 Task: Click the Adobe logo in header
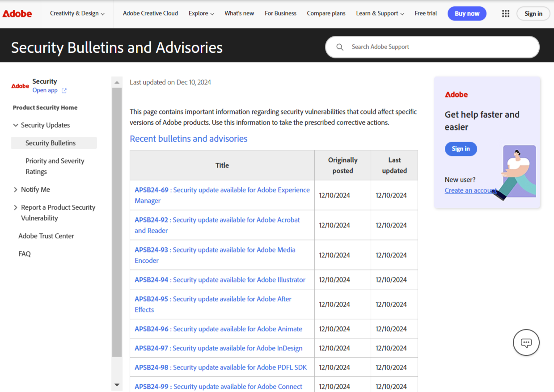[17, 13]
